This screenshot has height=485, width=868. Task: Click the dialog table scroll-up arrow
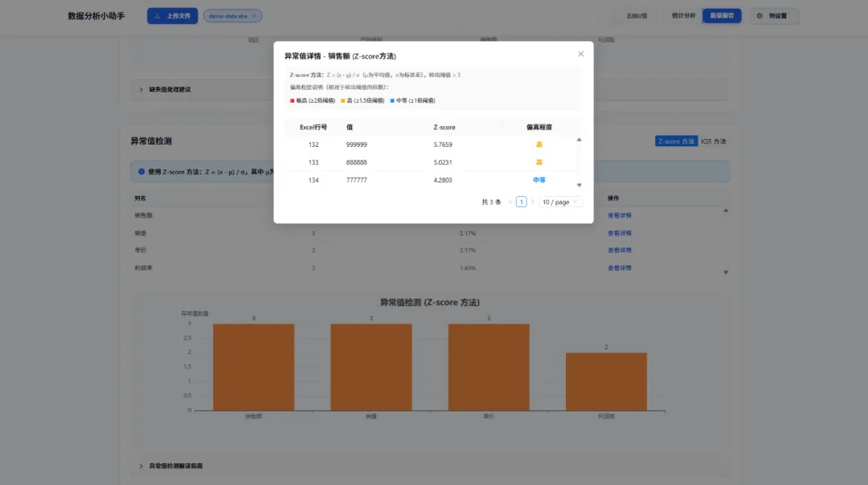click(579, 140)
